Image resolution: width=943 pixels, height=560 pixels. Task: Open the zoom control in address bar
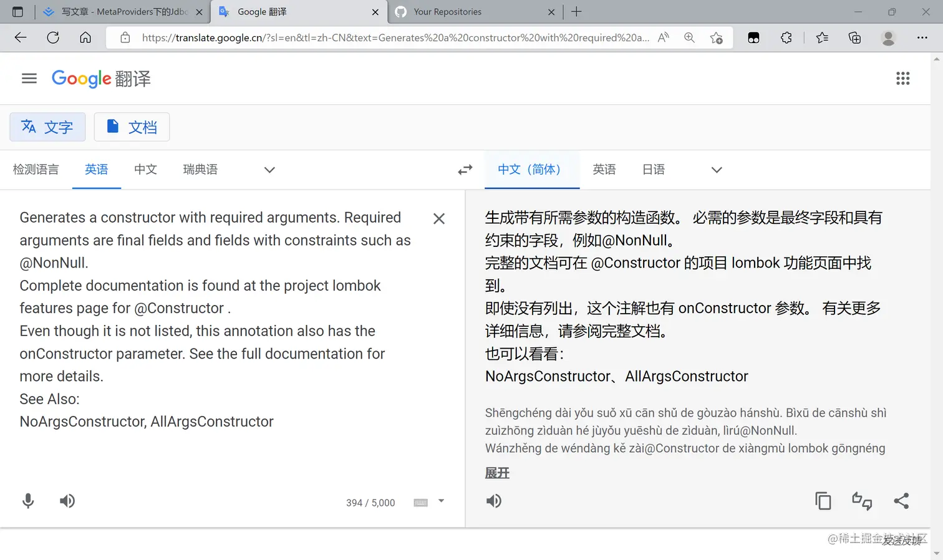689,37
